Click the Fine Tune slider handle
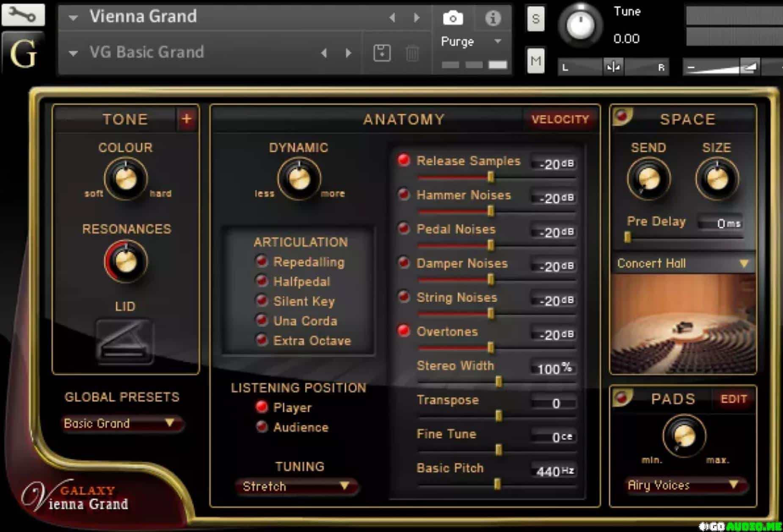783x532 pixels. [499, 450]
